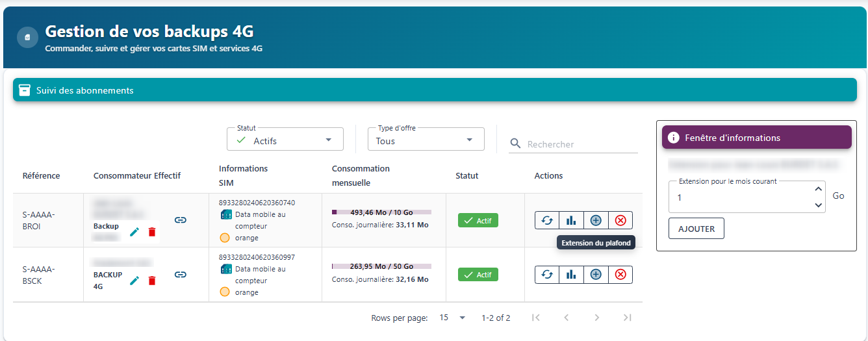Viewport: 868px width, 341px height.
Task: Click the refresh icon for S-AAAA-BROI
Action: pos(547,220)
